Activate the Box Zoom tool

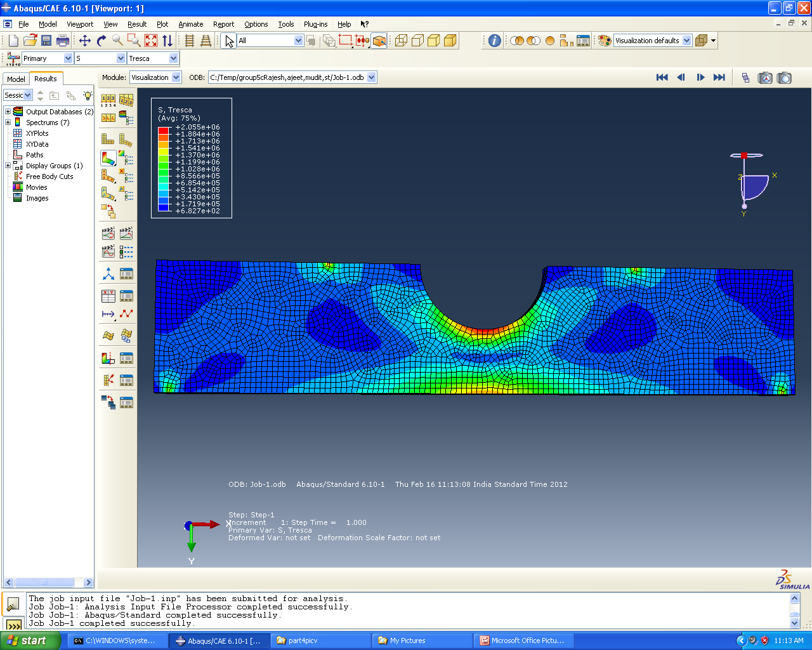(x=134, y=41)
